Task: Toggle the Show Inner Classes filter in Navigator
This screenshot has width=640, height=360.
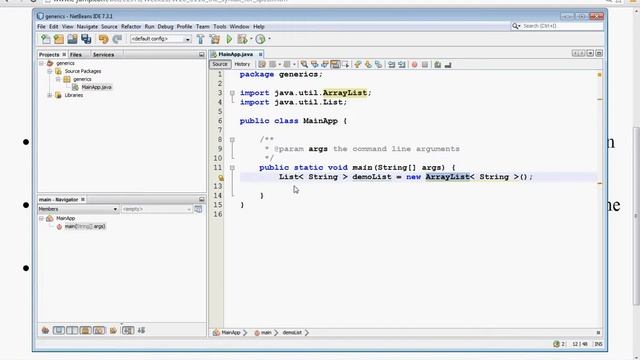Action: click(x=99, y=330)
